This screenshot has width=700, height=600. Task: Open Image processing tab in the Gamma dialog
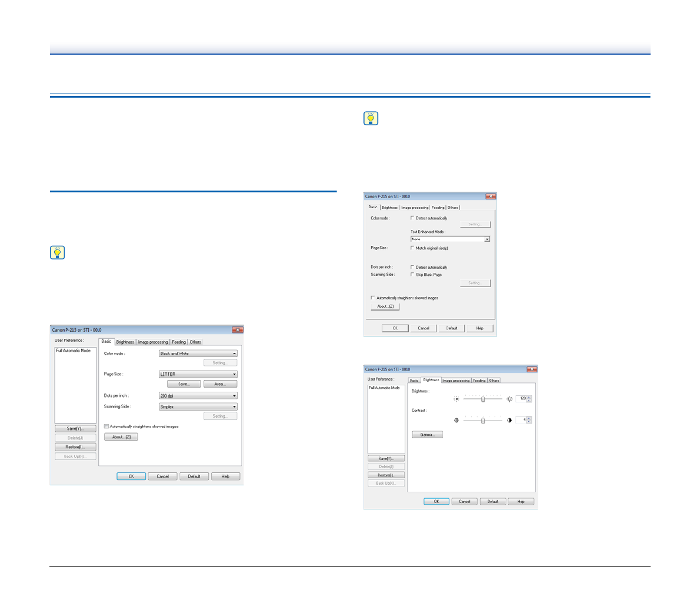[456, 381]
